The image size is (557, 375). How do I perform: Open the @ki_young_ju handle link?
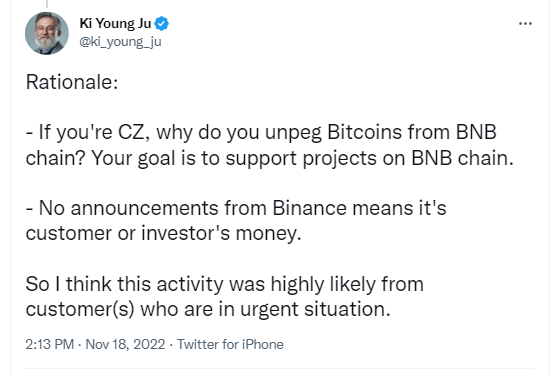point(120,42)
